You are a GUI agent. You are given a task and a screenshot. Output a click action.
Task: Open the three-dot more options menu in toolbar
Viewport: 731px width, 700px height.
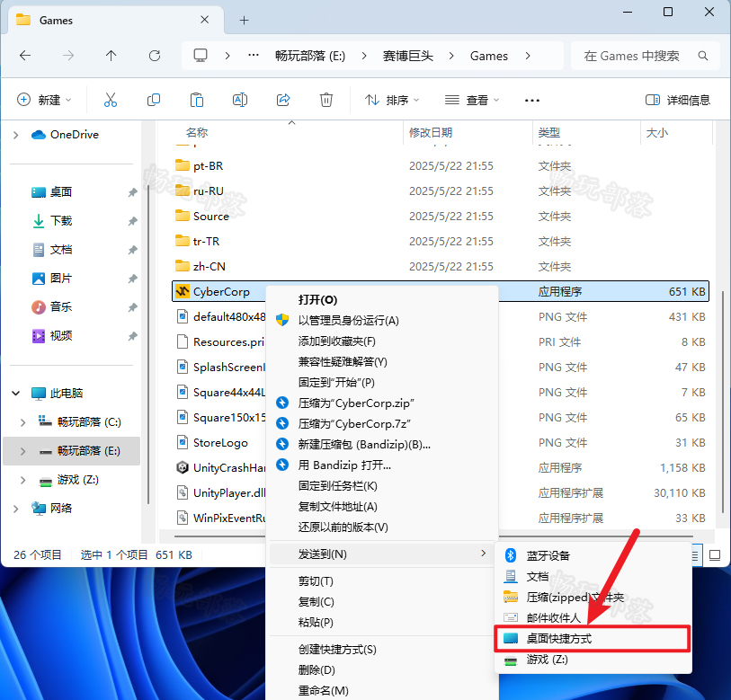coord(532,101)
